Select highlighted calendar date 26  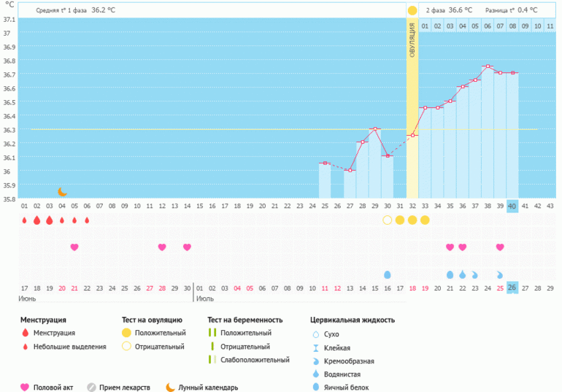pos(512,288)
